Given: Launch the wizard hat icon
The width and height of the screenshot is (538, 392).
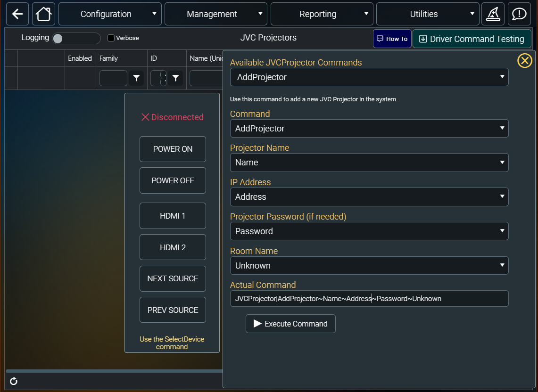Looking at the screenshot, I should tap(493, 14).
